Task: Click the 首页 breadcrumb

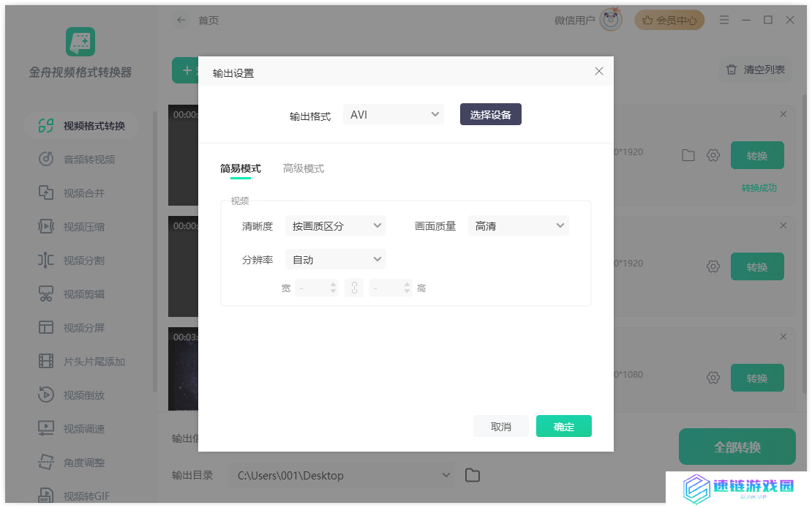Action: [x=208, y=20]
